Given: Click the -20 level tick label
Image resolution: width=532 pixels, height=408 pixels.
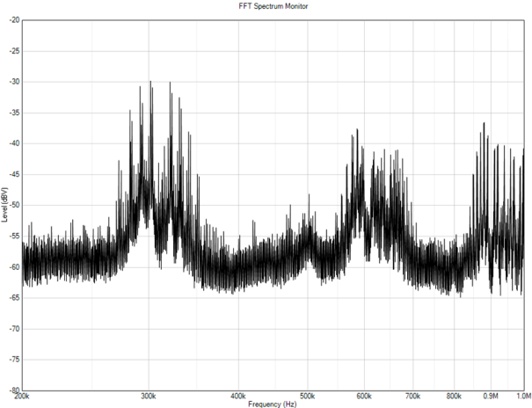Looking at the screenshot, I should tap(13, 19).
